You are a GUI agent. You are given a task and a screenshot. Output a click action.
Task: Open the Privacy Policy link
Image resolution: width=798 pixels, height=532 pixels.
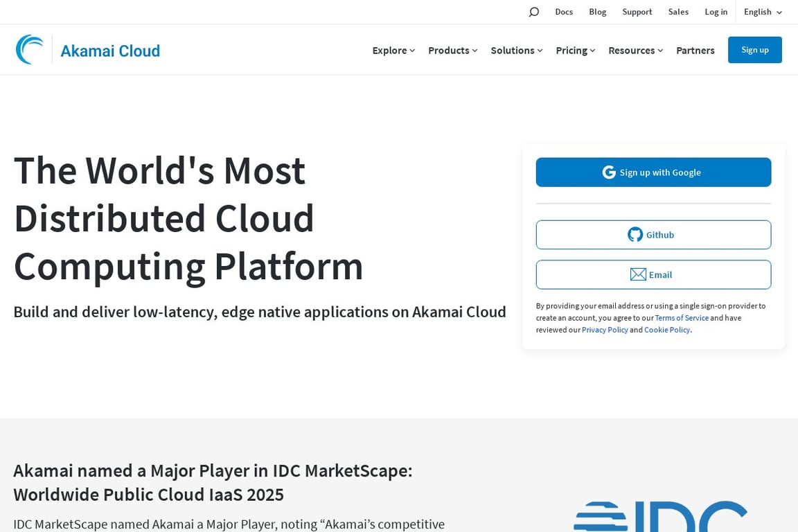(x=605, y=330)
